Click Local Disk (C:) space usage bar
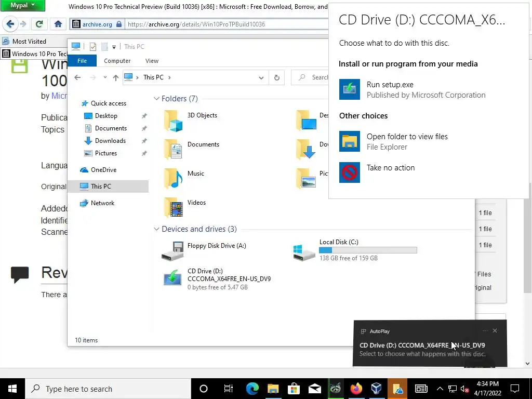The image size is (532, 399). tap(368, 250)
